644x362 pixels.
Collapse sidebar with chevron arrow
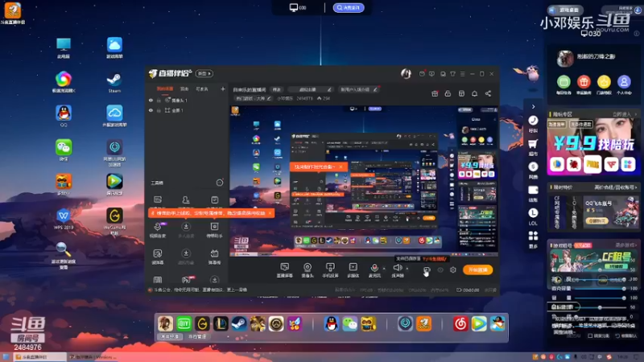533,107
